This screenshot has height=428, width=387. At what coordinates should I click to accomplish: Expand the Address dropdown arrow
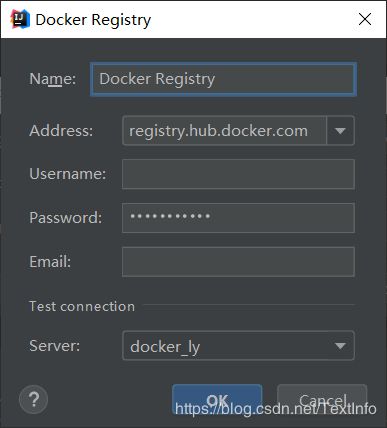pos(340,131)
